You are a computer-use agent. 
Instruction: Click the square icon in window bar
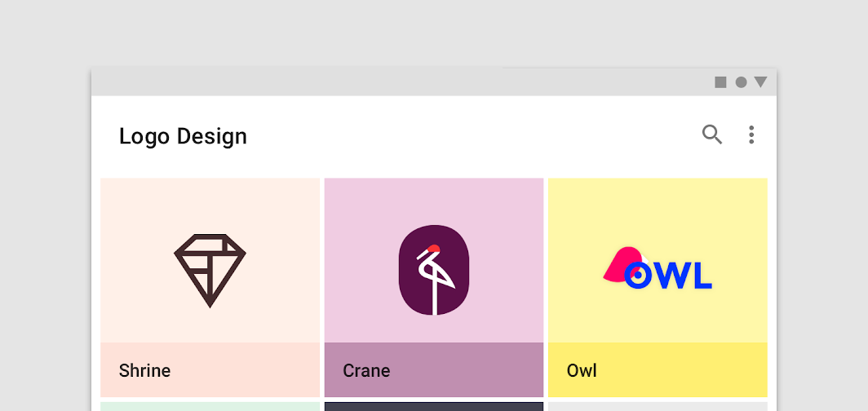pyautogui.click(x=720, y=82)
